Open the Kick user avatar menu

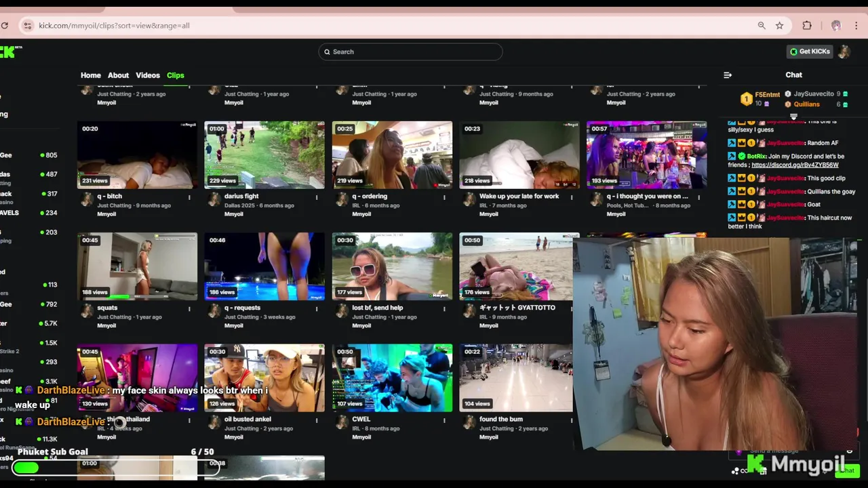(x=844, y=52)
